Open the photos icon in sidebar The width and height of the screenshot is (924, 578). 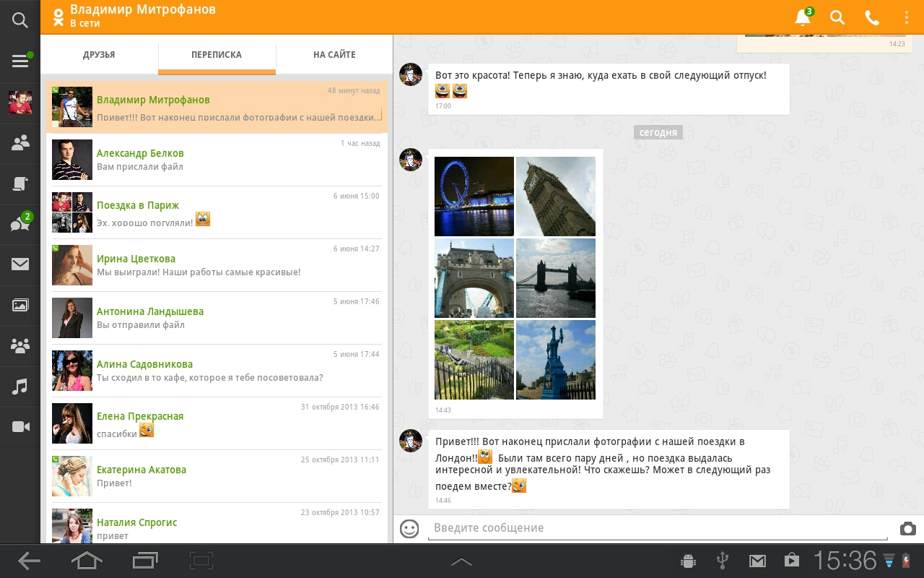click(20, 305)
